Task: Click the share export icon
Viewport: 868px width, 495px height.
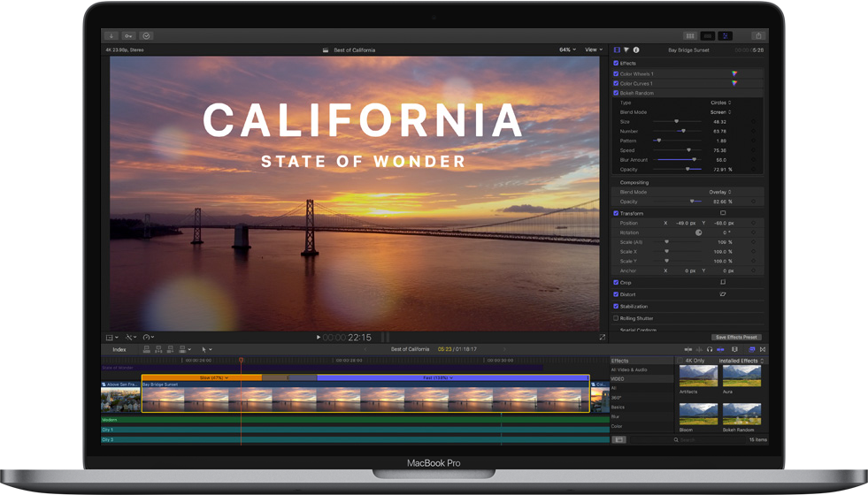Action: 758,36
